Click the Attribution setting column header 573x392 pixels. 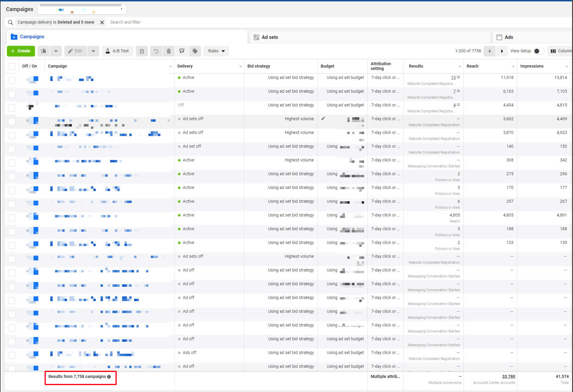point(381,66)
